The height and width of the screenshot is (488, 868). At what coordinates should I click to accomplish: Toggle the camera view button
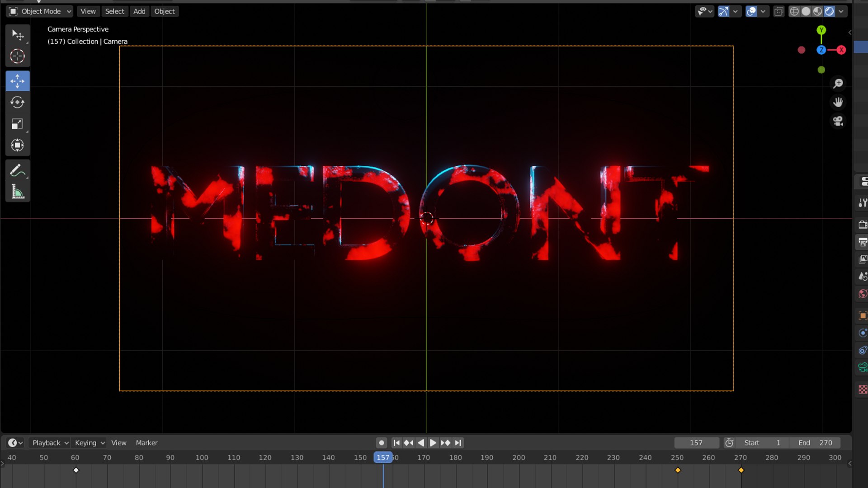(x=838, y=122)
